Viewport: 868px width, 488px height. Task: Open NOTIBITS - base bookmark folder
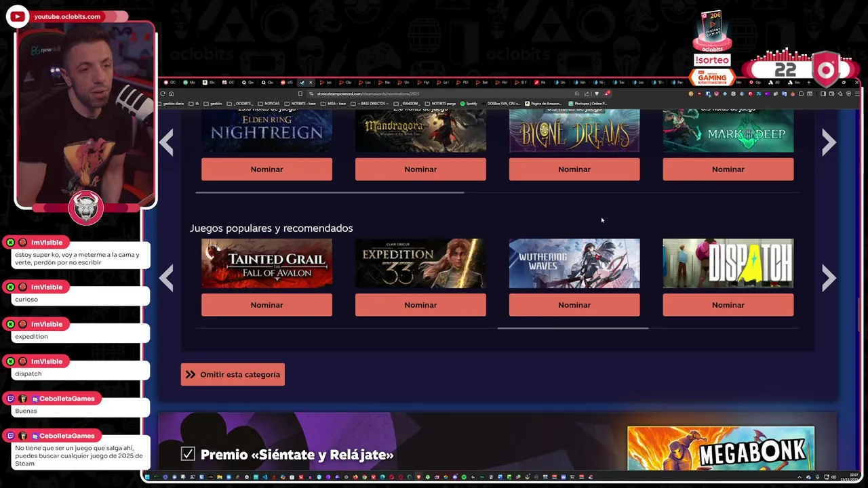point(300,104)
